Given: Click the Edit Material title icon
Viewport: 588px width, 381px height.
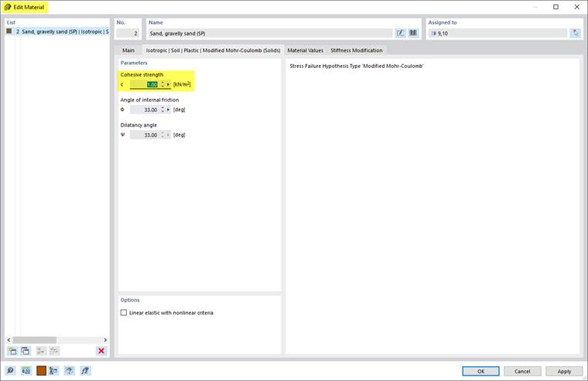Looking at the screenshot, I should tap(7, 7).
